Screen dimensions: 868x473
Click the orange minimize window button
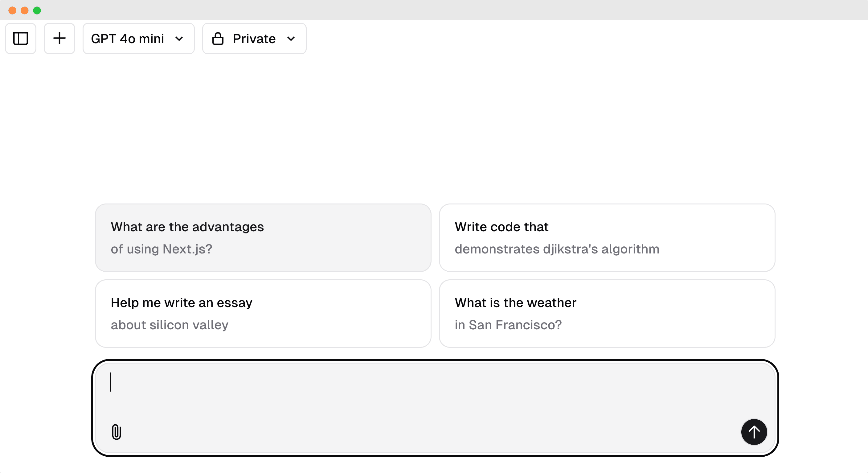(x=25, y=10)
